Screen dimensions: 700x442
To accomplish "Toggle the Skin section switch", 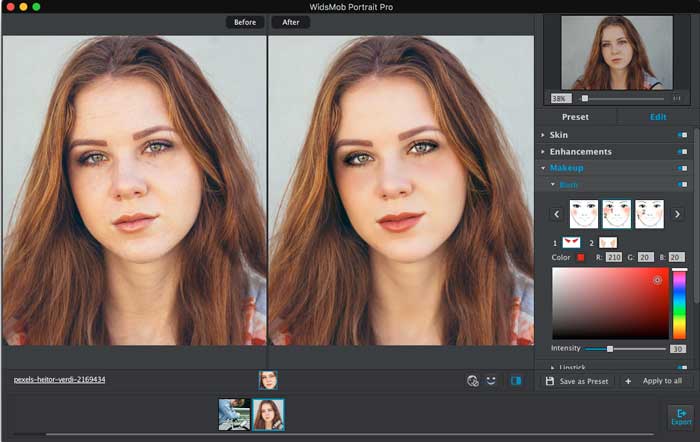I will point(682,135).
